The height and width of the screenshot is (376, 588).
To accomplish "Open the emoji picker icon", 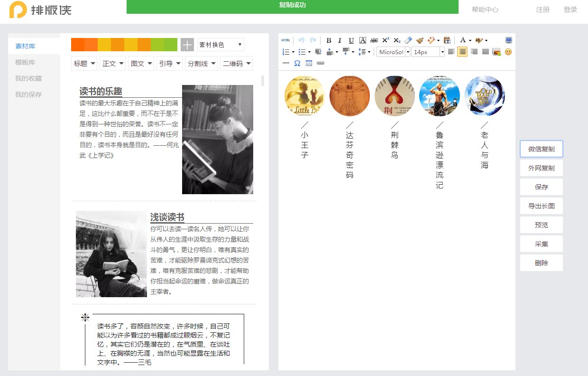I will [x=508, y=52].
